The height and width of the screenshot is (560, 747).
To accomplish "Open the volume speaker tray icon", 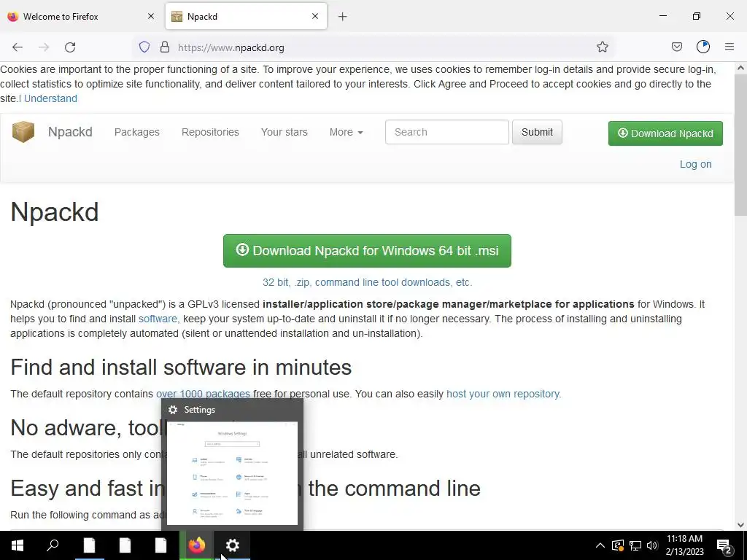I will point(652,545).
